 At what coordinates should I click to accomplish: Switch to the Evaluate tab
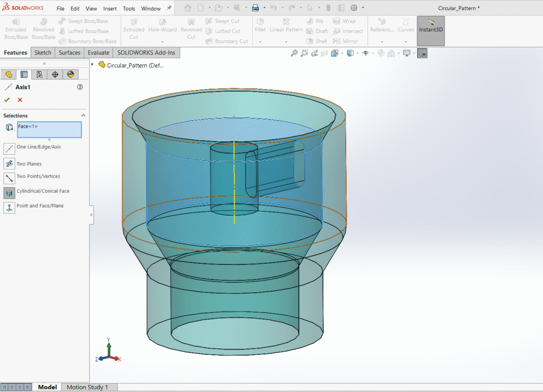[x=98, y=52]
